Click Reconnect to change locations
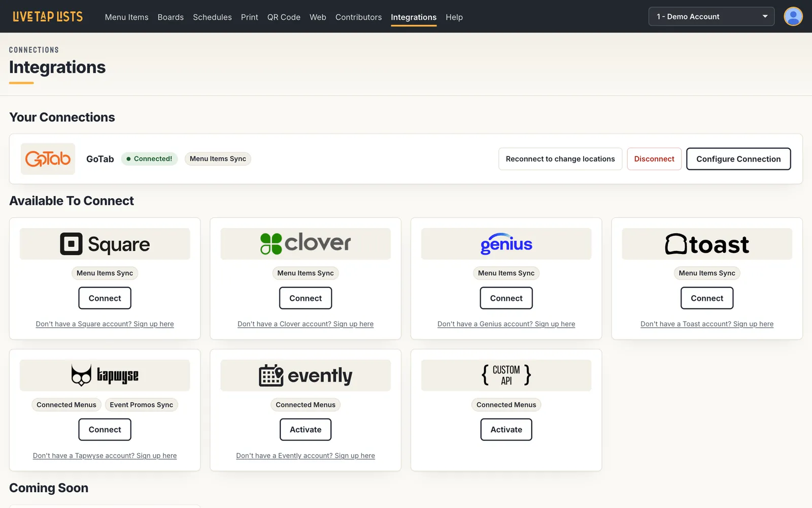The image size is (812, 508). tap(560, 159)
